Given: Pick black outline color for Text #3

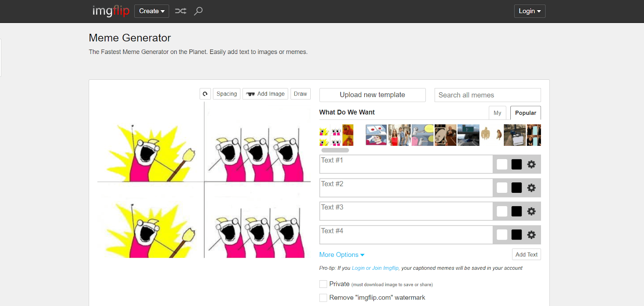Looking at the screenshot, I should [x=516, y=211].
